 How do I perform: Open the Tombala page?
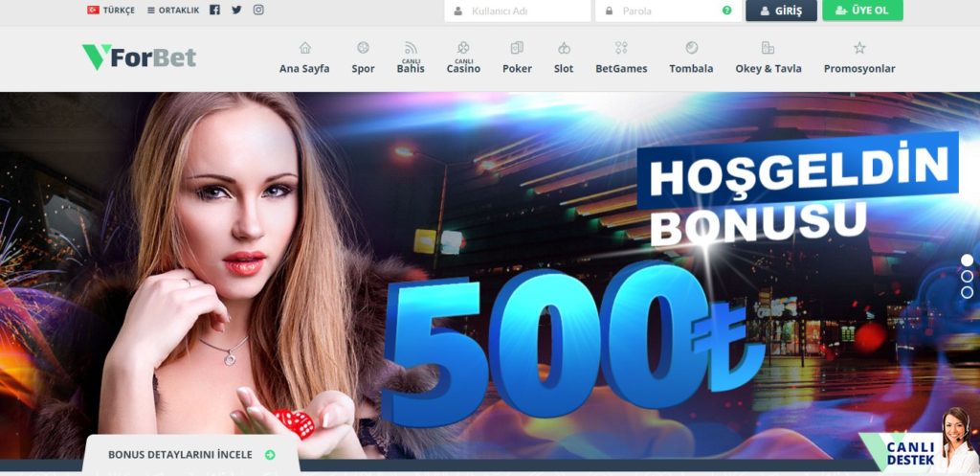coord(691,69)
